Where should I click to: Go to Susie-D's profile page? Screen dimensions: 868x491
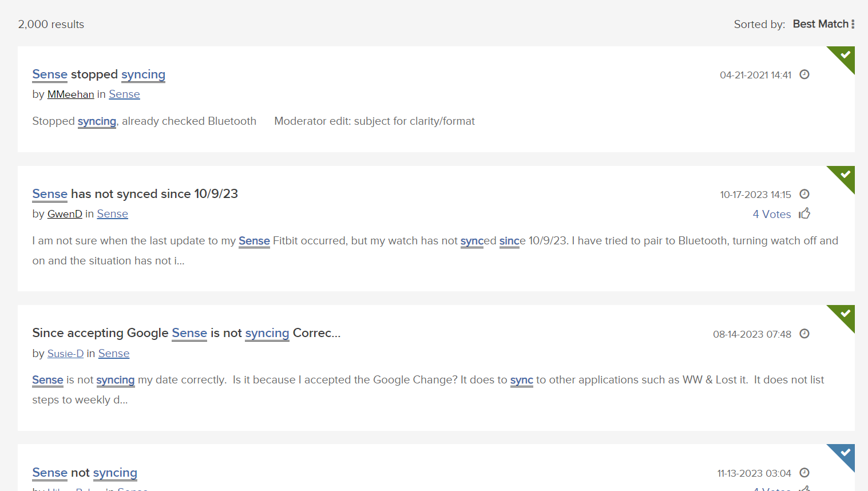pyautogui.click(x=65, y=354)
